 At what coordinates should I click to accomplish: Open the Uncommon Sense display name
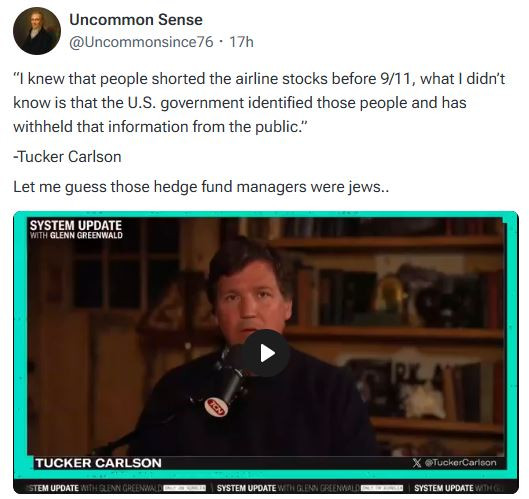pos(136,20)
